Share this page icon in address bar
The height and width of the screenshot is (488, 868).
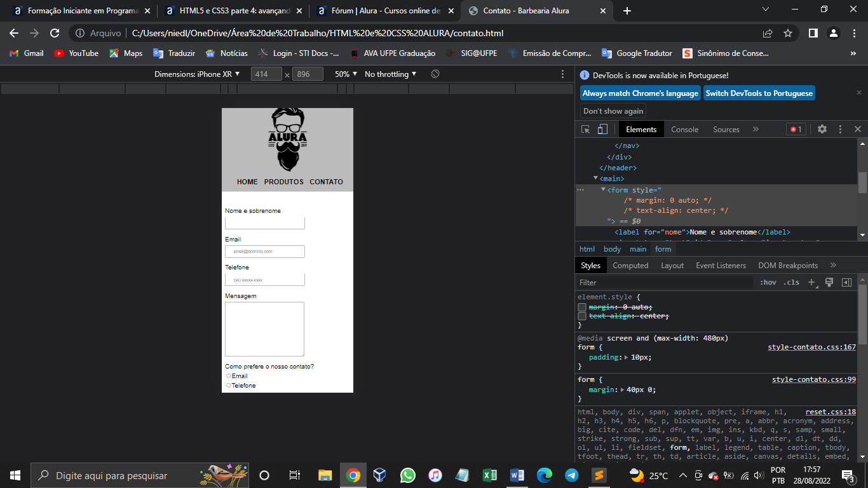click(768, 33)
